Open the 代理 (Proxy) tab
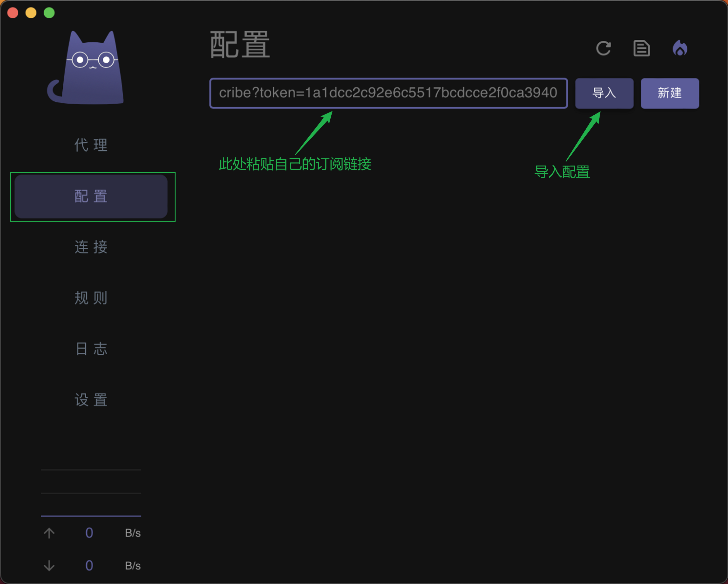728x584 pixels. [91, 145]
